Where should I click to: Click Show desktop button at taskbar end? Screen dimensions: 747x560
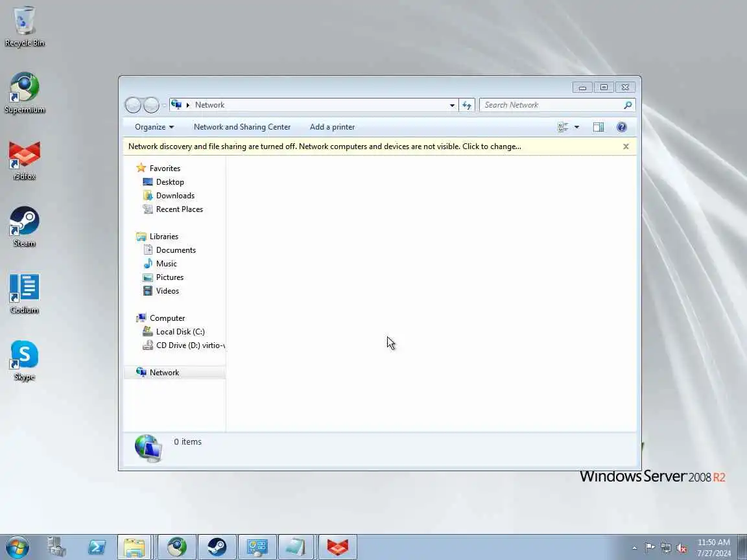tap(742, 547)
